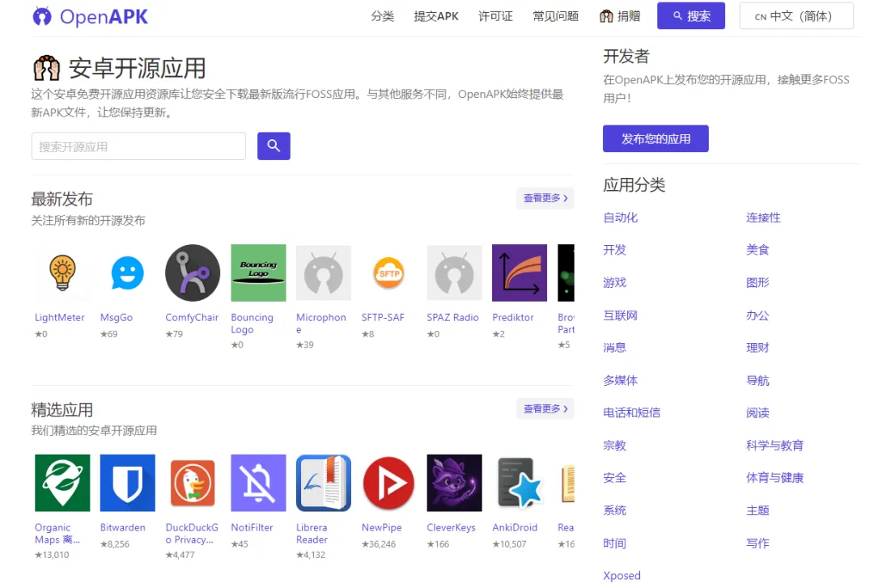
Task: Open the CleverKeys raccoon icon
Action: pos(454,483)
